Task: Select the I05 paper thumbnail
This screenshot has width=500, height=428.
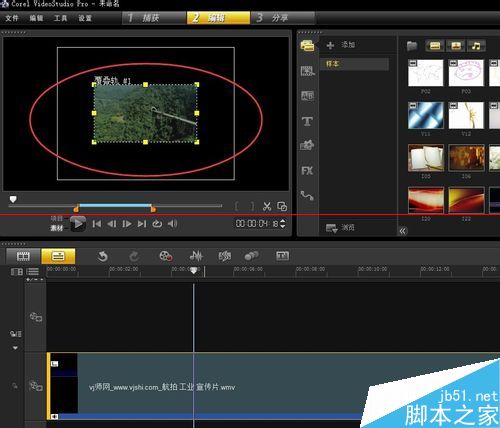Action: (x=426, y=158)
